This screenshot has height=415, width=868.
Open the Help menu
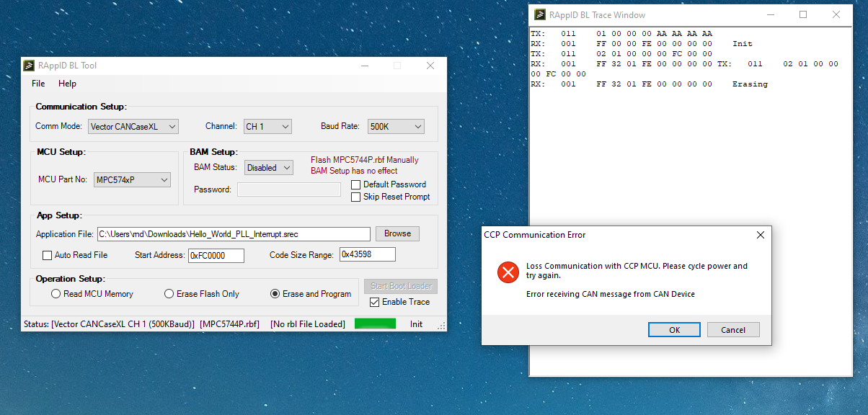pyautogui.click(x=67, y=84)
